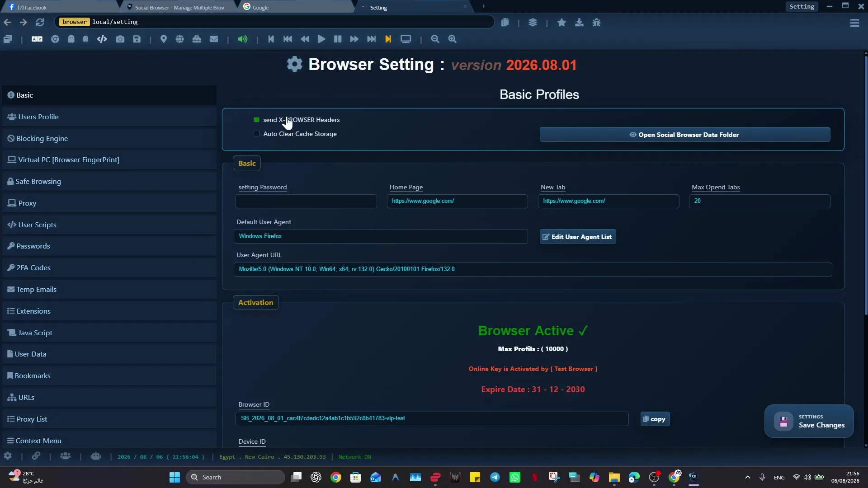The width and height of the screenshot is (868, 488).
Task: Open the envelope mail icon
Action: click(x=214, y=39)
